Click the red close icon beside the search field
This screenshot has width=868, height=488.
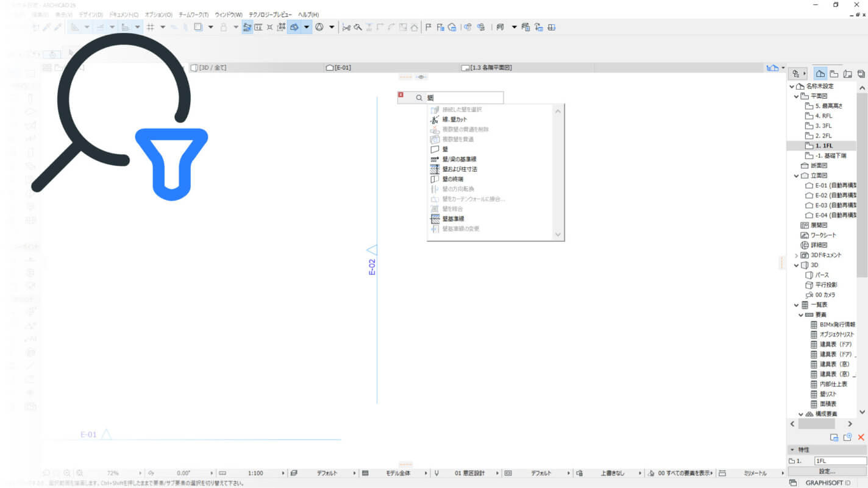[400, 95]
